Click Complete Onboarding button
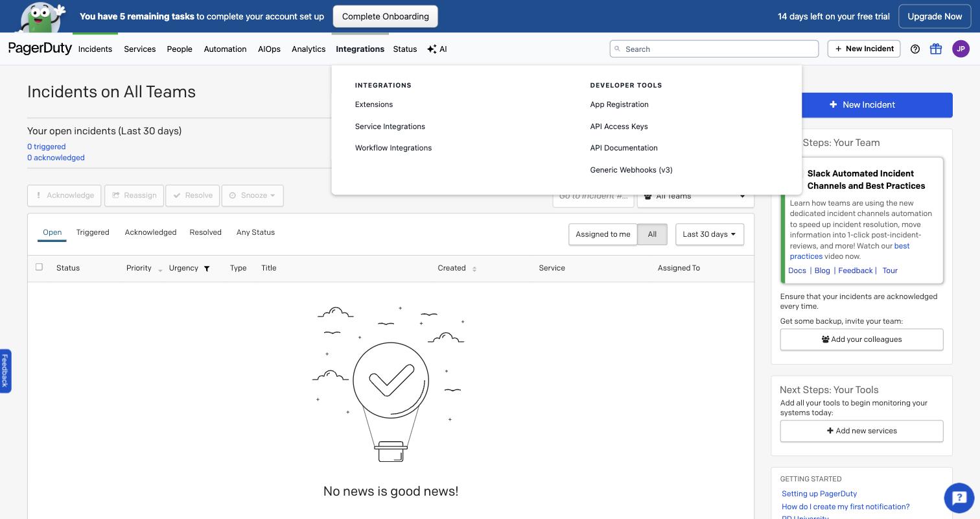The image size is (980, 519). click(386, 16)
